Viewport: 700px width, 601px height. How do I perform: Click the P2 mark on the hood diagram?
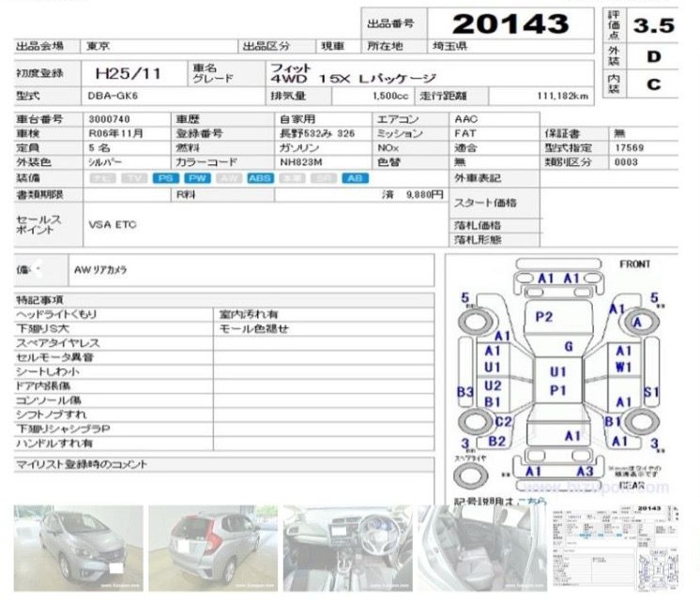coord(544,317)
